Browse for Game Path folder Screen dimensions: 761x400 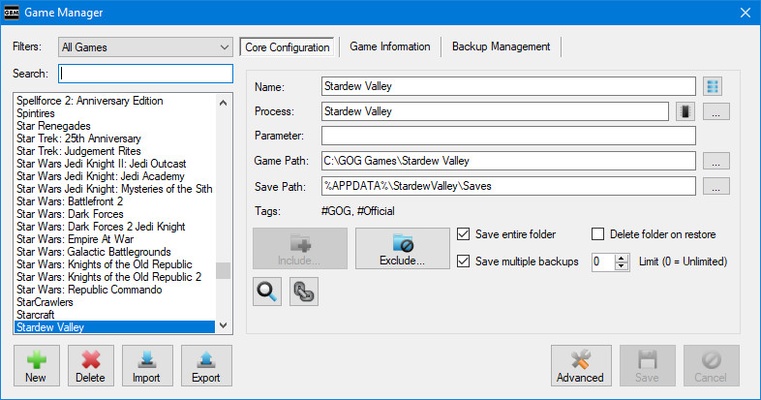tap(716, 161)
